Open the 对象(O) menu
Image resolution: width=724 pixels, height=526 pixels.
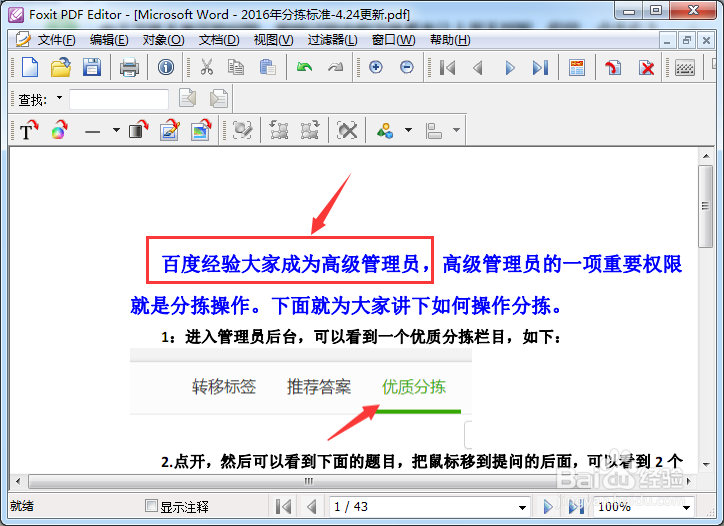163,40
